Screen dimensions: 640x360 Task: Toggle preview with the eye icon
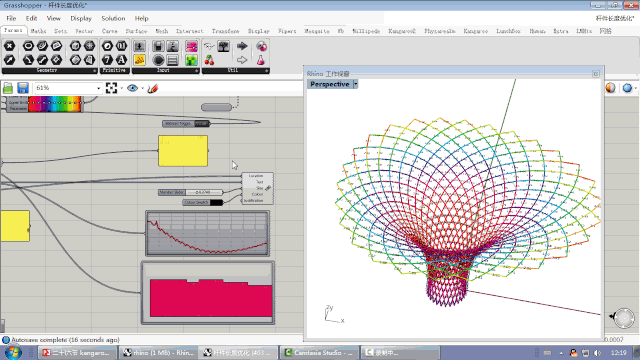pyautogui.click(x=132, y=88)
